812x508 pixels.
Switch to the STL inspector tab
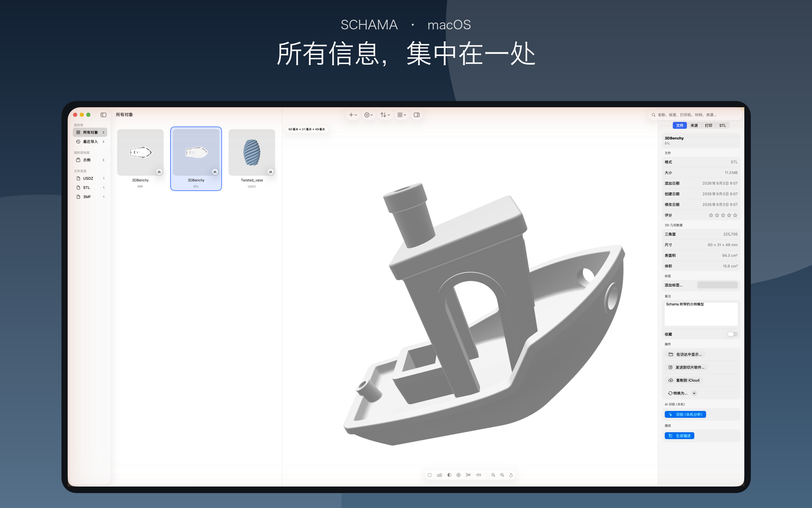point(722,126)
